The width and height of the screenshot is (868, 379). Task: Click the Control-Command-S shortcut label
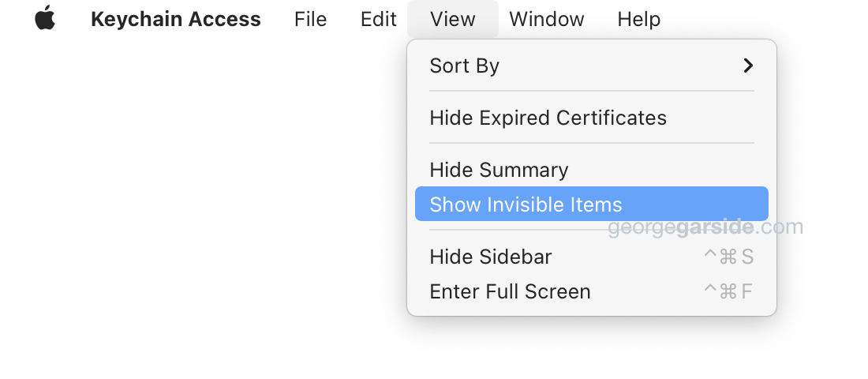[x=728, y=257]
